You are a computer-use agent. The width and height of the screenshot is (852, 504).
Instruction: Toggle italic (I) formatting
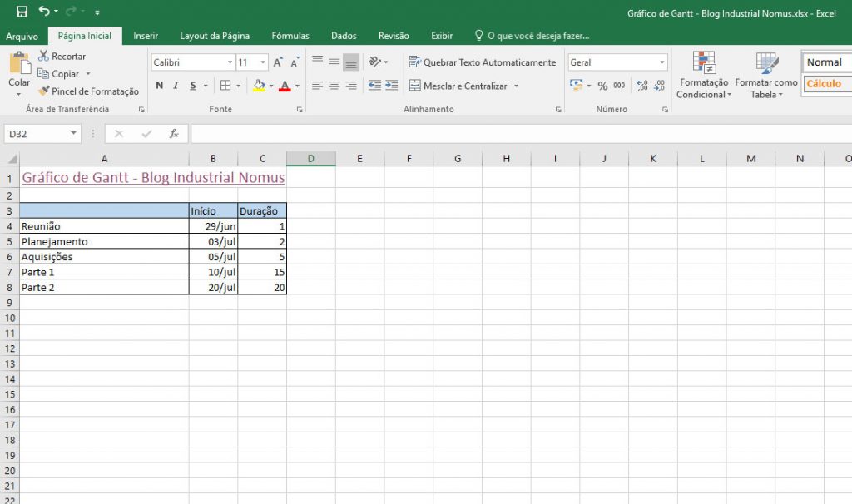click(x=176, y=86)
